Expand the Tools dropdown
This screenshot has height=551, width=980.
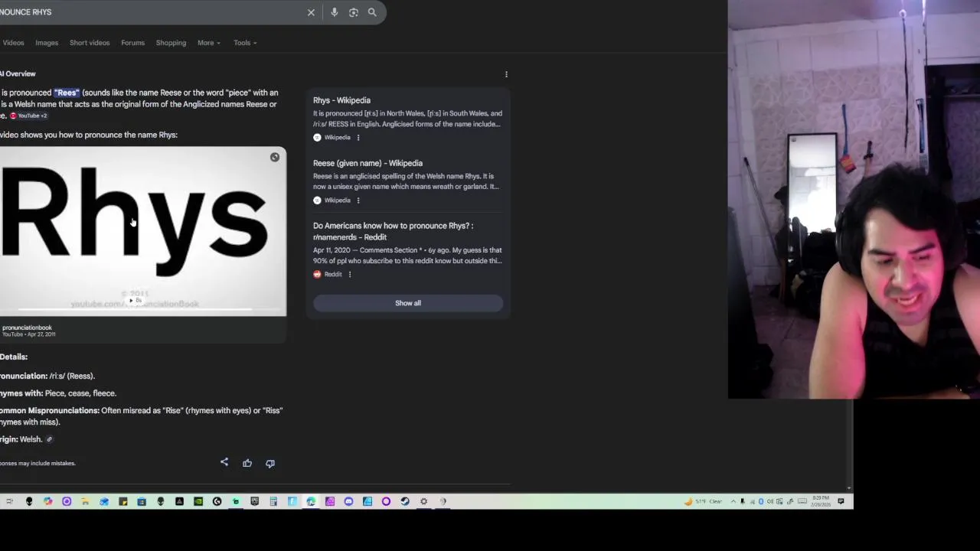[x=245, y=43]
